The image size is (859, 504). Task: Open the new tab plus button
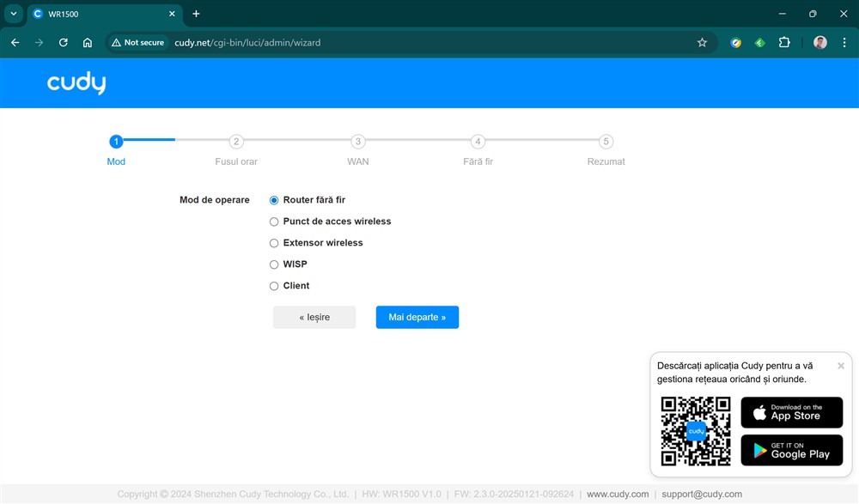coord(196,14)
